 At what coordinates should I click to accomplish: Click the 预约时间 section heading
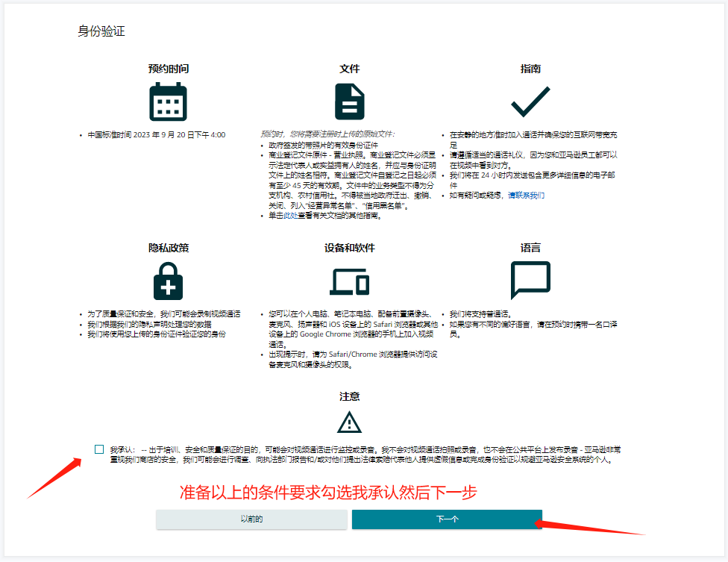click(168, 69)
